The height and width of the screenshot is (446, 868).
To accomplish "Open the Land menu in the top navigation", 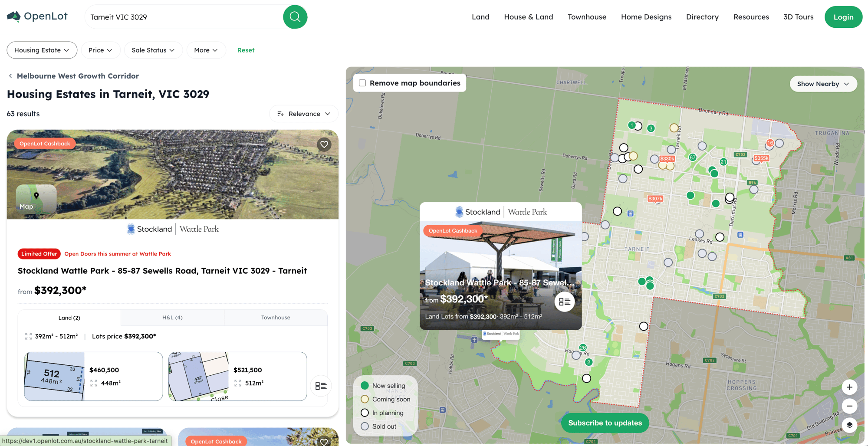I will coord(480,17).
